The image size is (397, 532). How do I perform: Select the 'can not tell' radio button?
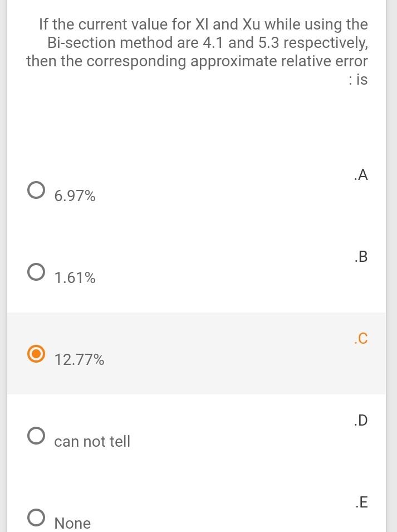tap(36, 436)
